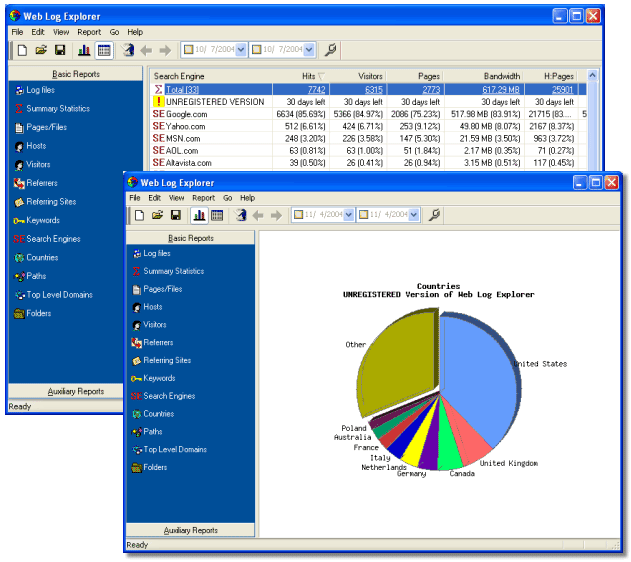This screenshot has height=562, width=631.
Task: Click the Forward arrow in back window toolbar
Action: [165, 50]
